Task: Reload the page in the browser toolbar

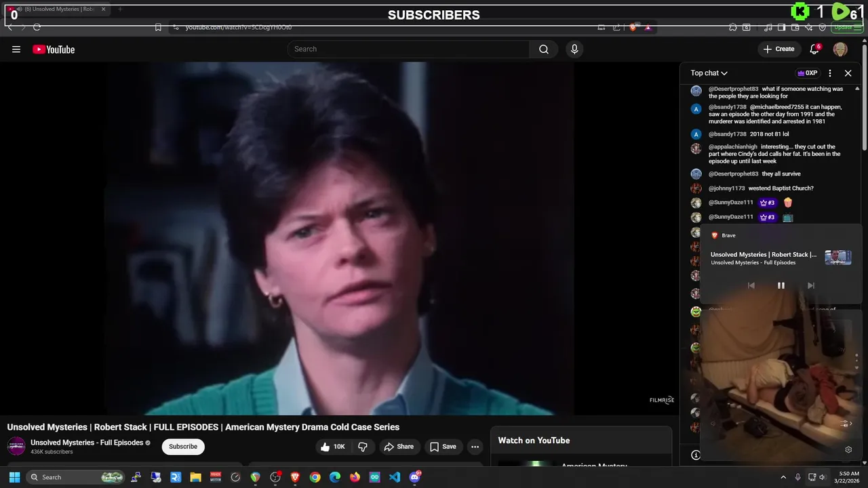Action: pyautogui.click(x=37, y=27)
